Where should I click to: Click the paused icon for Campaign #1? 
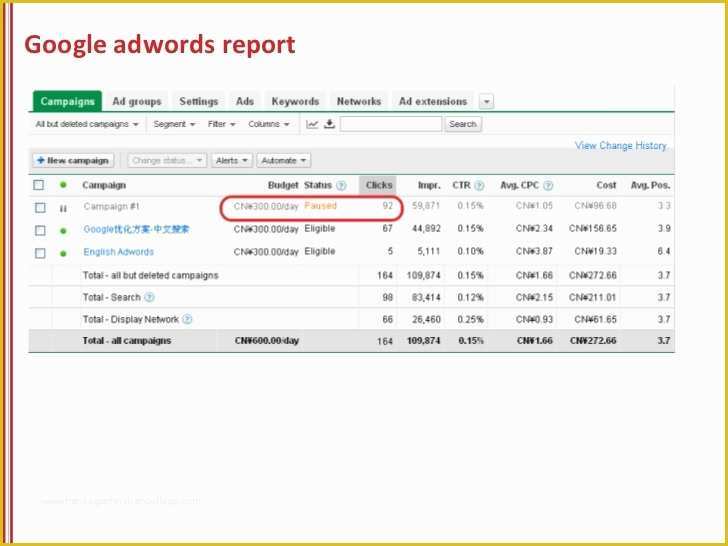[x=63, y=209]
